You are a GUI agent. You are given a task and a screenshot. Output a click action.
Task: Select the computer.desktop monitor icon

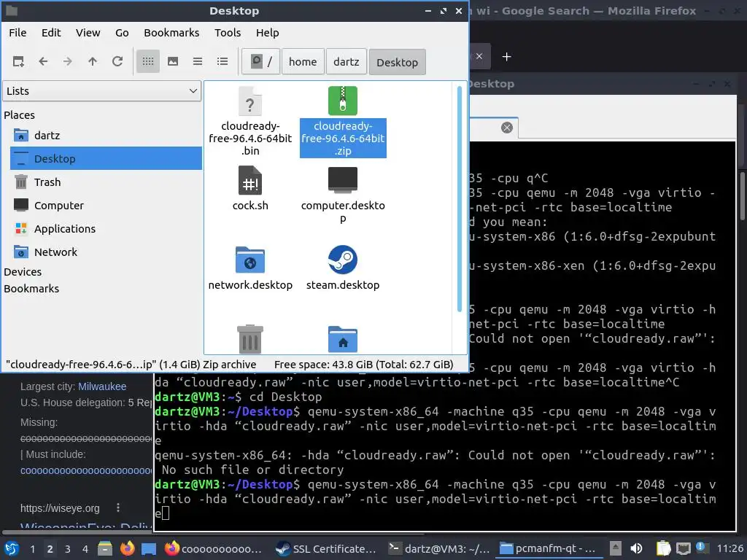coord(343,181)
